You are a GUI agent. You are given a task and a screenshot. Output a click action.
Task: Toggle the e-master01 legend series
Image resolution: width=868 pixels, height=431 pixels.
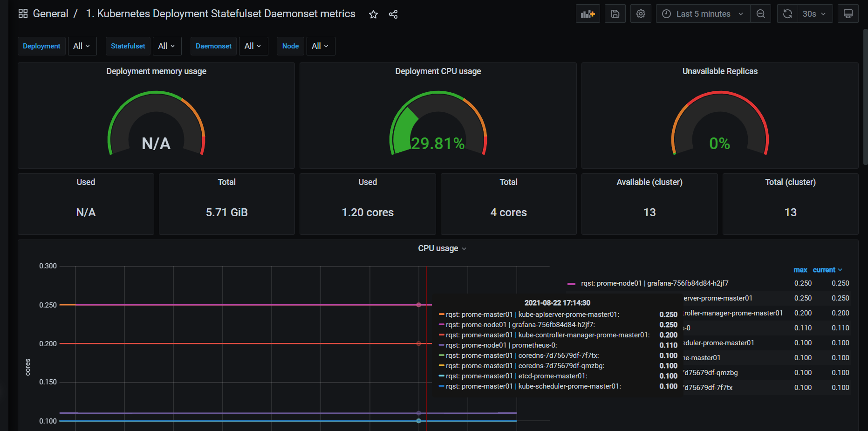tap(702, 358)
